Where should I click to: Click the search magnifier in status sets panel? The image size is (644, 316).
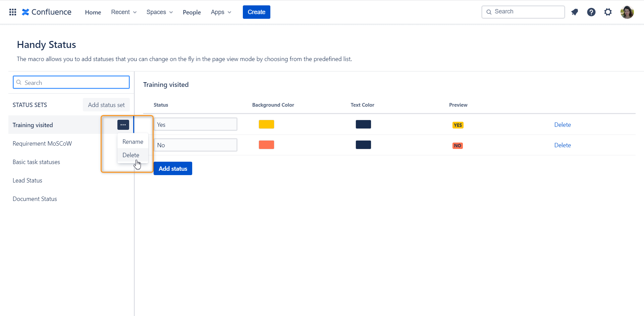(x=19, y=82)
